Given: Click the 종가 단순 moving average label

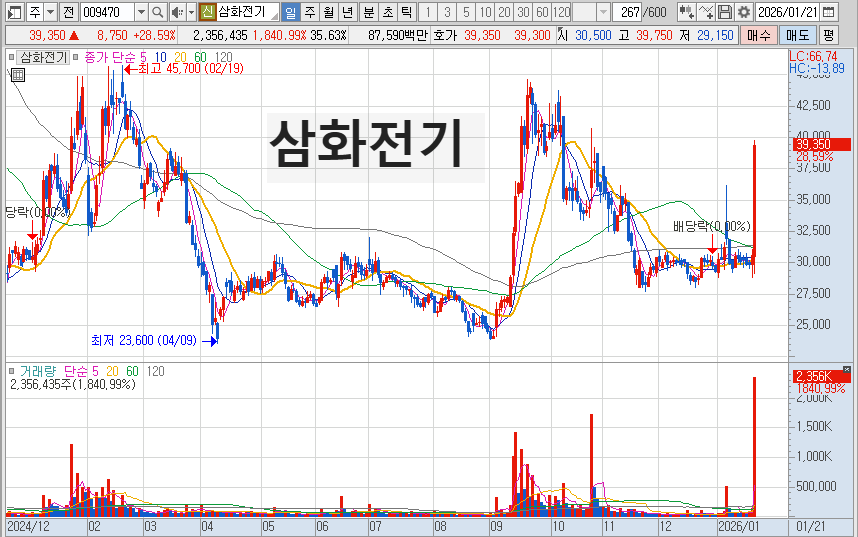Looking at the screenshot, I should pyautogui.click(x=110, y=57).
